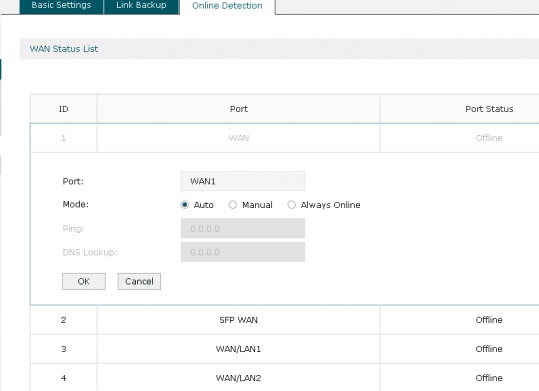Enable Always Online mode
The width and height of the screenshot is (539, 391).
click(292, 205)
